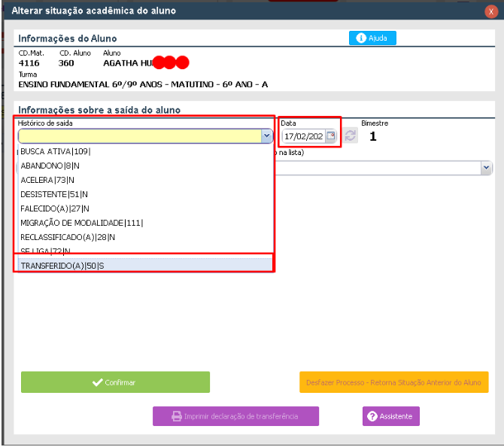The height and width of the screenshot is (447, 504).
Task: Select ABANDONO|8|N from the list
Action: [x=50, y=166]
